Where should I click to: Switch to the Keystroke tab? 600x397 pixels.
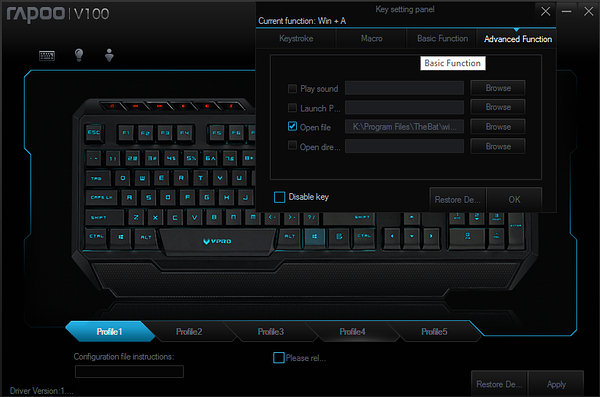(296, 38)
